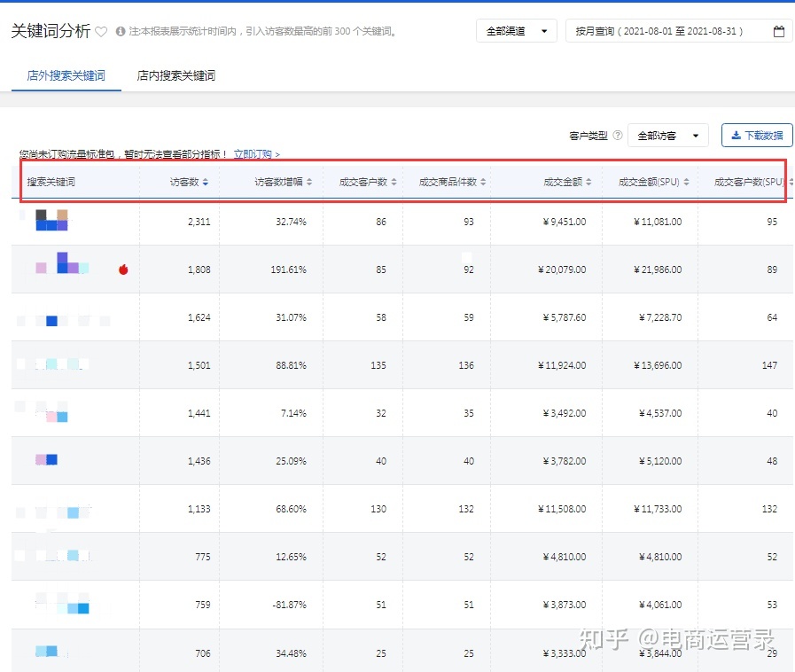This screenshot has width=795, height=672.
Task: Click the SPU amount ¥11,081.00
Action: (x=658, y=222)
